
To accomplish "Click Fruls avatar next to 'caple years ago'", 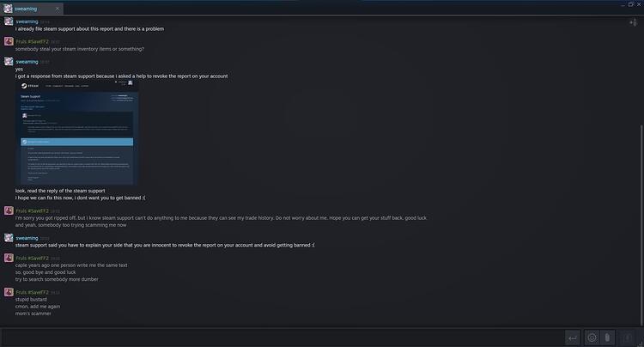I will (x=9, y=258).
